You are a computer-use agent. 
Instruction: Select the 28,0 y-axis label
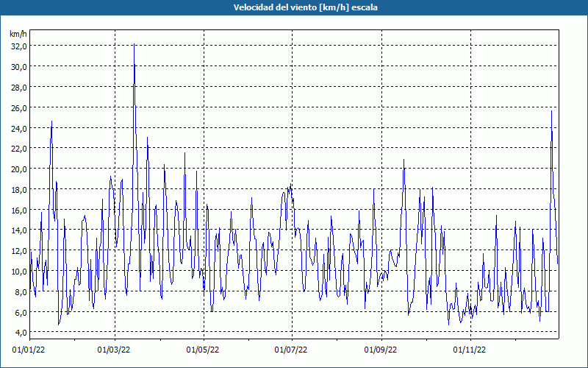(19, 88)
